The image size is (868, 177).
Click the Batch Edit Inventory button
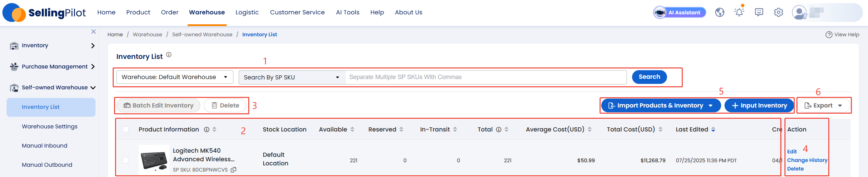coord(158,105)
